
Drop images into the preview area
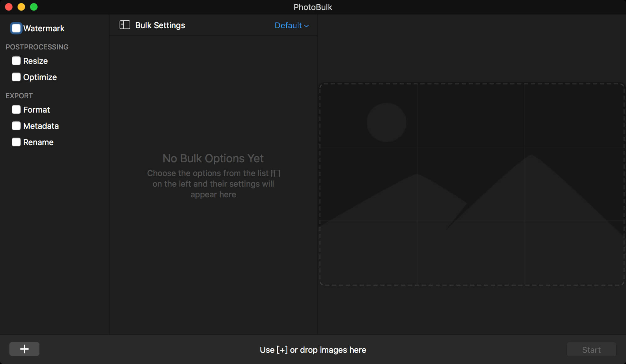click(473, 184)
